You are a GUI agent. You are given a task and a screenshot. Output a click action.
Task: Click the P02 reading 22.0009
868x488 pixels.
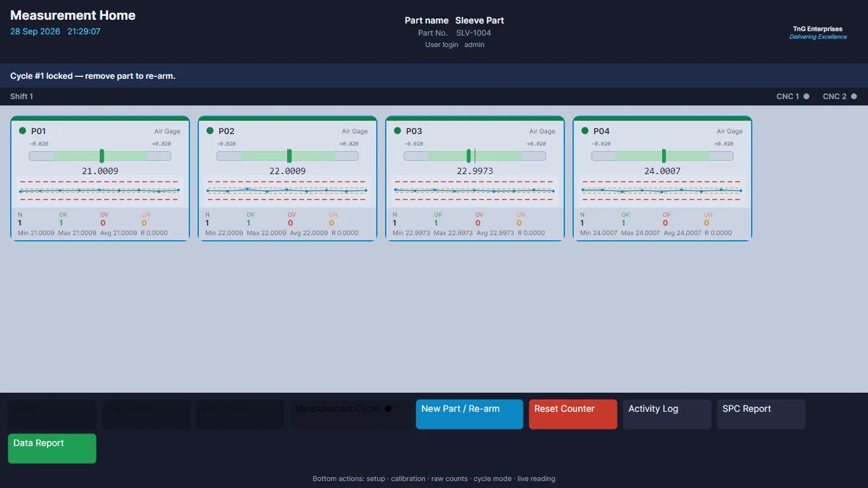[287, 171]
